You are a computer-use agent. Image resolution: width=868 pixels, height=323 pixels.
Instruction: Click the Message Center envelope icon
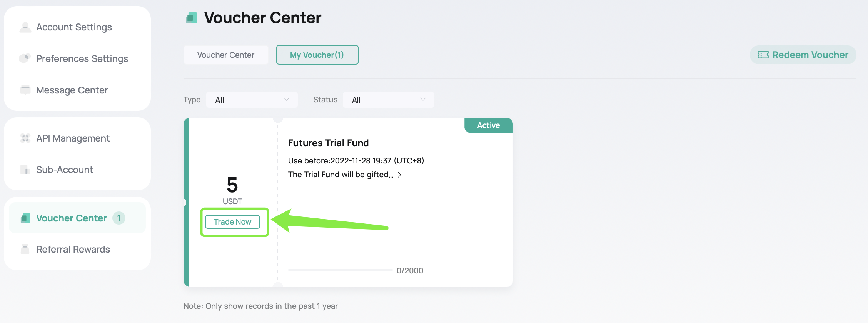coord(25,90)
